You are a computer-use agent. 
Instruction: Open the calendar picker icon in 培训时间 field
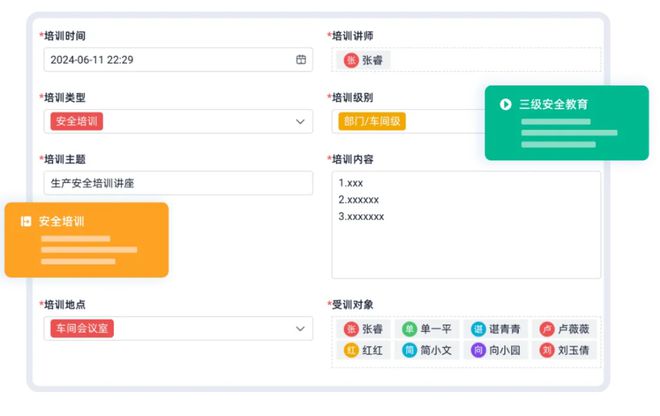[x=301, y=59]
